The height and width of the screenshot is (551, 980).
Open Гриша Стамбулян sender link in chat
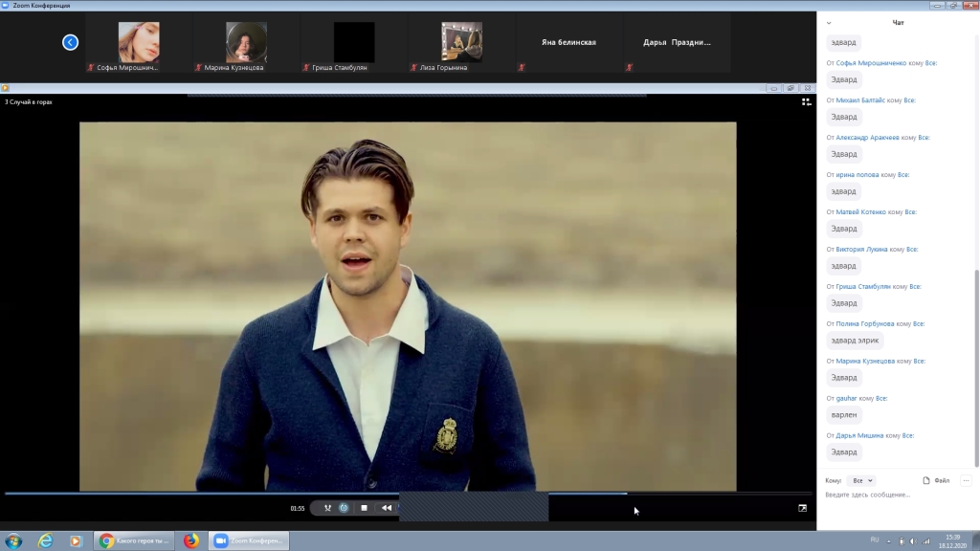pyautogui.click(x=863, y=287)
